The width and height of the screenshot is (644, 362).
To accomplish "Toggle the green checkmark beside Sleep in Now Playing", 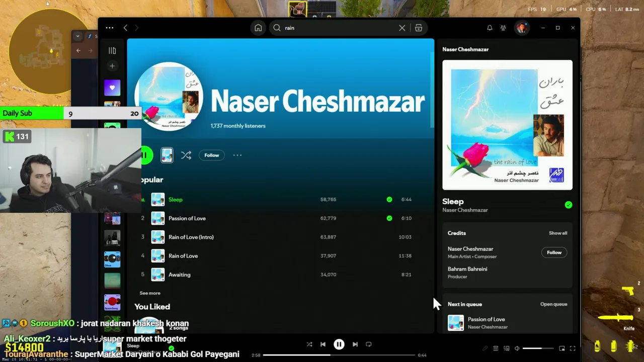I will (x=568, y=205).
